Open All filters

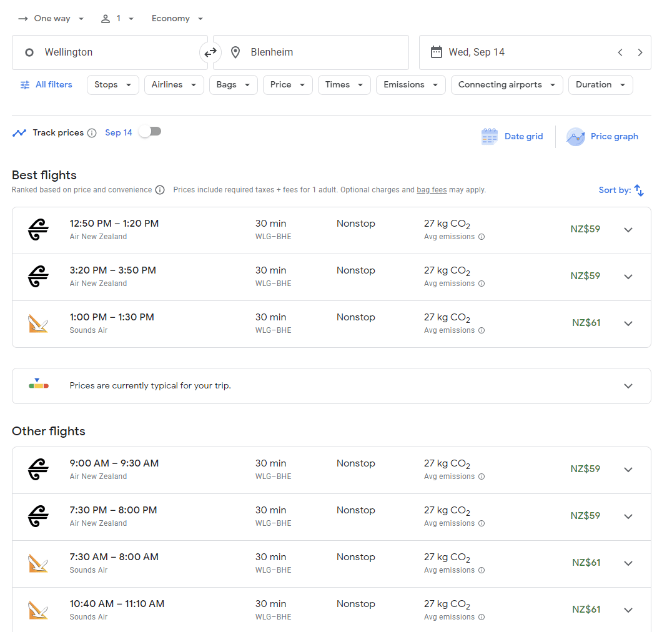click(46, 84)
